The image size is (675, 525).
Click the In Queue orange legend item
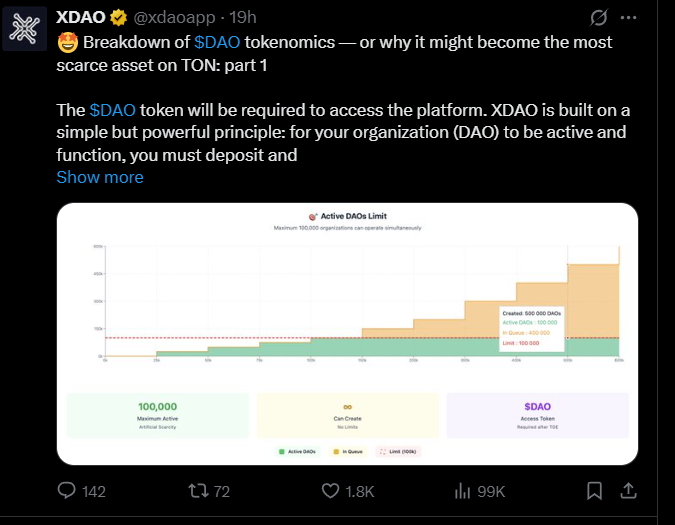[x=348, y=451]
